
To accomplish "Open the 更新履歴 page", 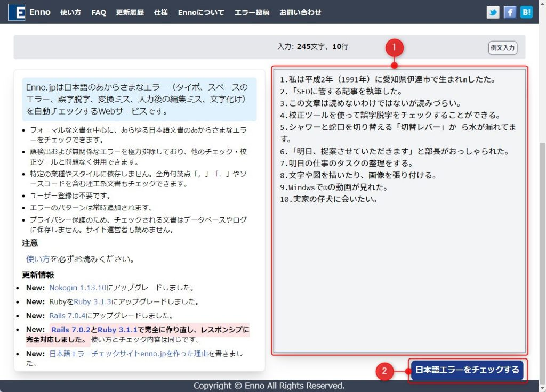I will (130, 12).
